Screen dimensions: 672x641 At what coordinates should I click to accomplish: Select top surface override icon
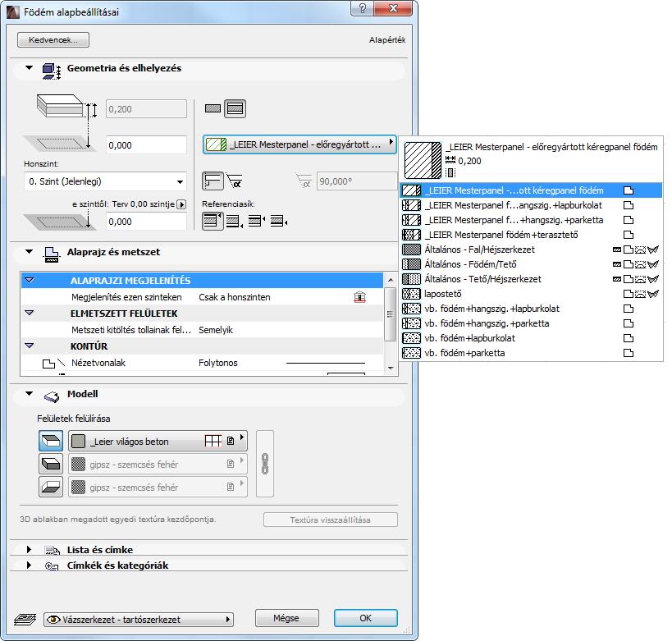tap(51, 441)
